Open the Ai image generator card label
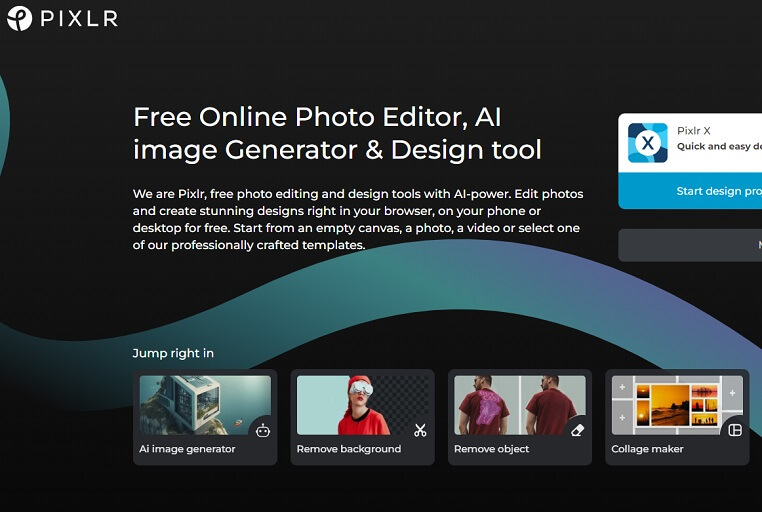Image resolution: width=762 pixels, height=512 pixels. coord(187,449)
